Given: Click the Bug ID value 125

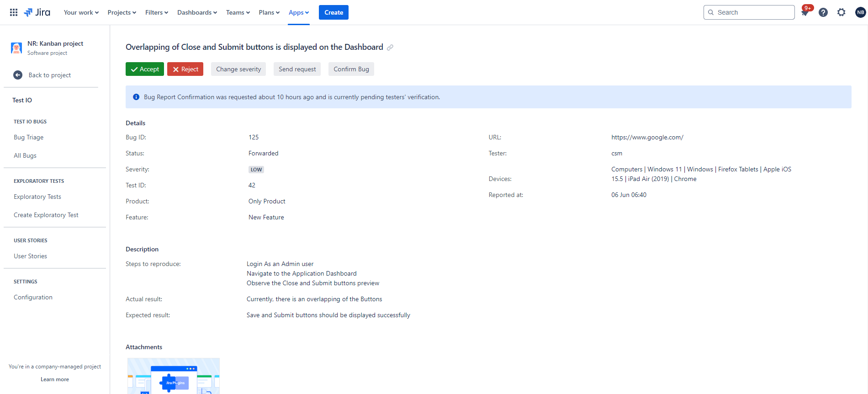Looking at the screenshot, I should [x=254, y=137].
